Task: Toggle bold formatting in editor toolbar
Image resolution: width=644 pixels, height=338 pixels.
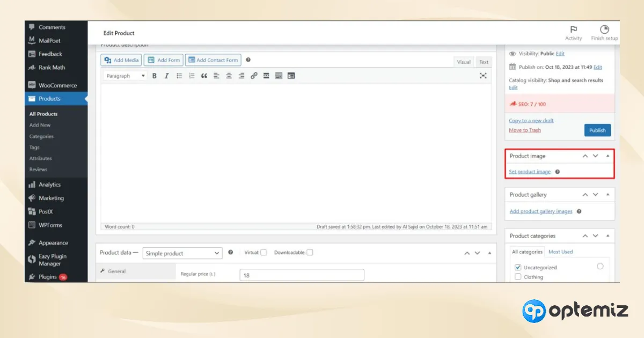Action: click(154, 76)
